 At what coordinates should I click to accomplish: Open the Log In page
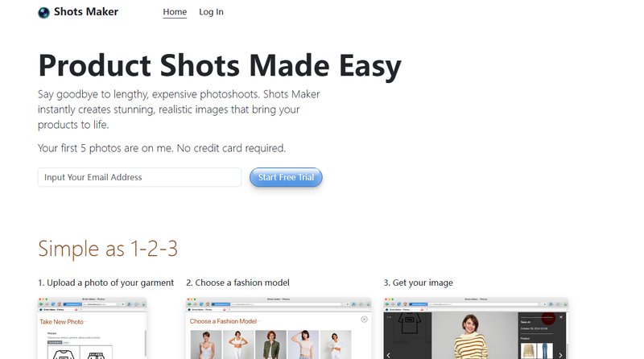[x=211, y=12]
